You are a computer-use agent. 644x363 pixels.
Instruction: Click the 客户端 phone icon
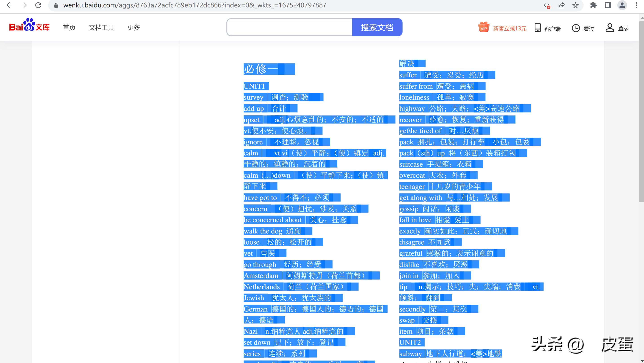coord(538,28)
